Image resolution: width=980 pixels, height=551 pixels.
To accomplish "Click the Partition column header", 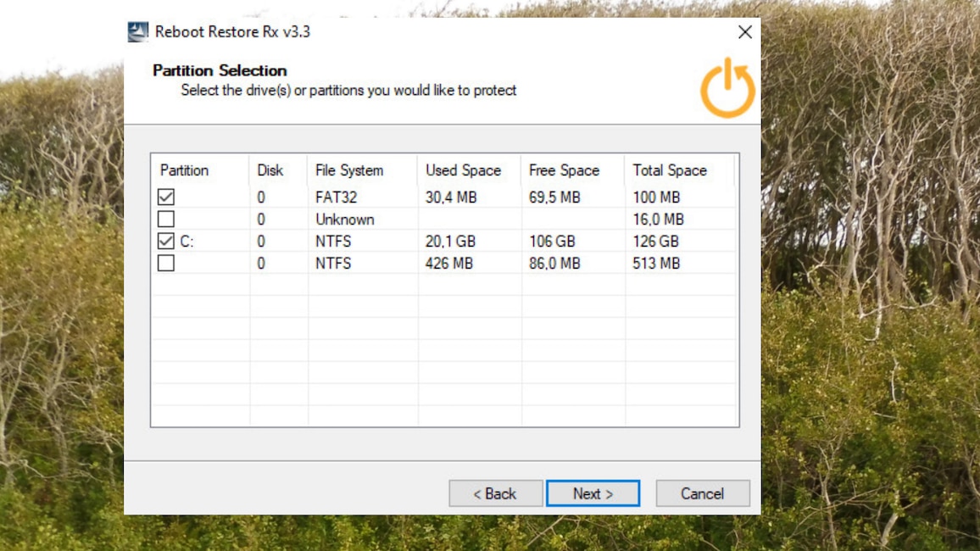I will click(199, 170).
